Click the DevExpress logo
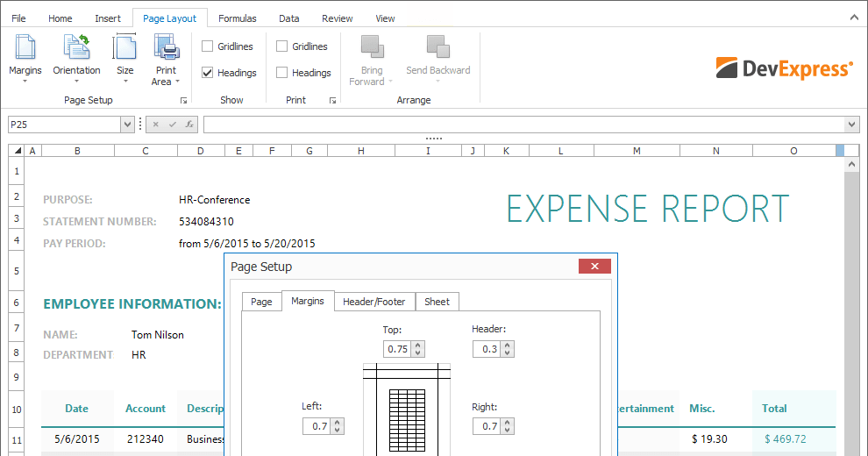The image size is (868, 456). 784,68
